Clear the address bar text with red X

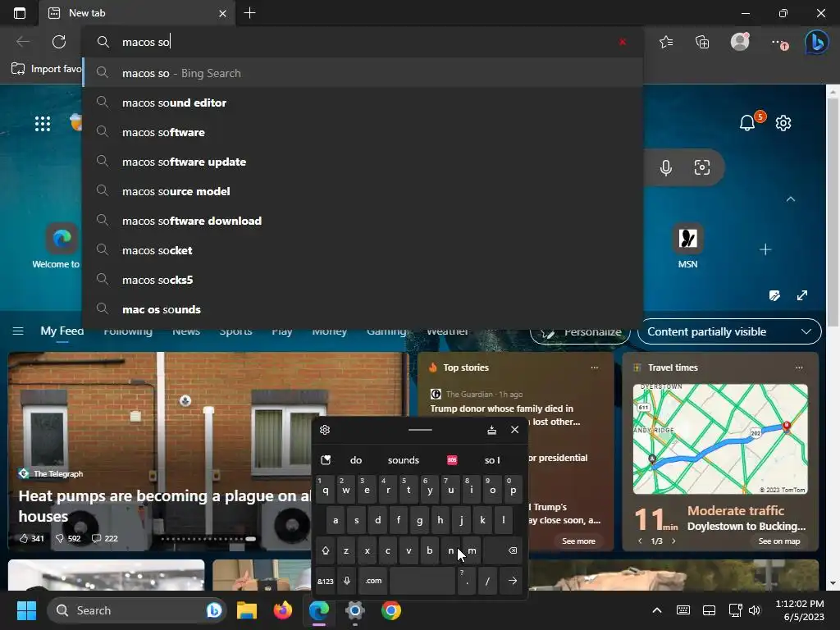(622, 42)
